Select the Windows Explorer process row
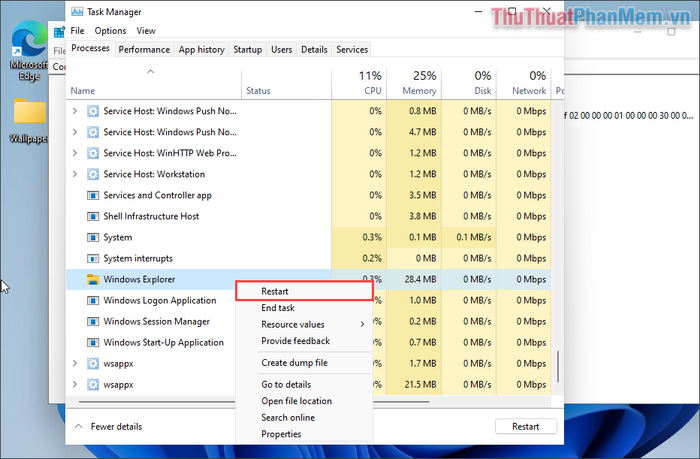Screen dimensions: 700x459 click(x=308, y=280)
